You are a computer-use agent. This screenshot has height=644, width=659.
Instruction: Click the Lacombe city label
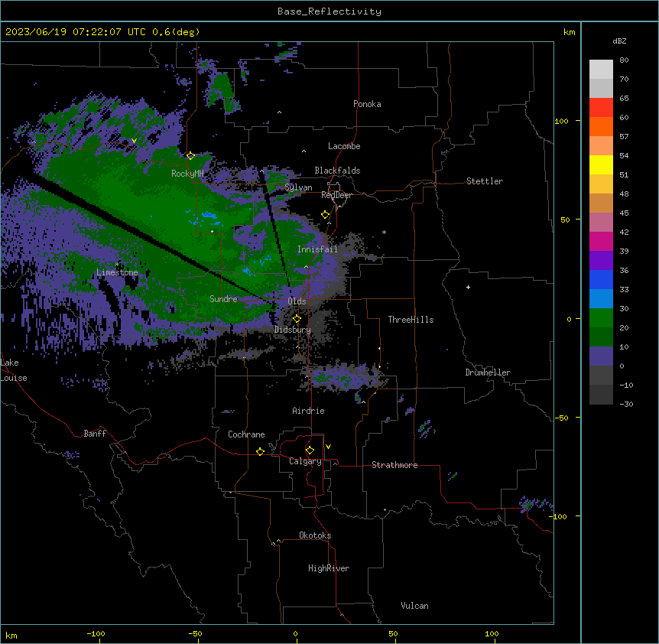[344, 146]
